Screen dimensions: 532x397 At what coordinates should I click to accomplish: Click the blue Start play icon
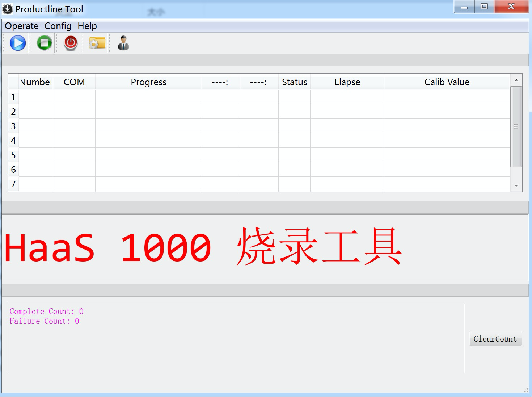click(x=18, y=43)
